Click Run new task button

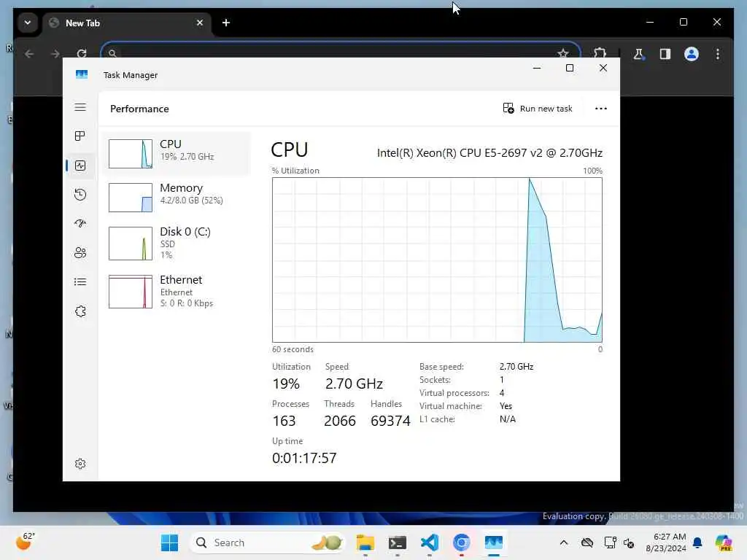(538, 109)
